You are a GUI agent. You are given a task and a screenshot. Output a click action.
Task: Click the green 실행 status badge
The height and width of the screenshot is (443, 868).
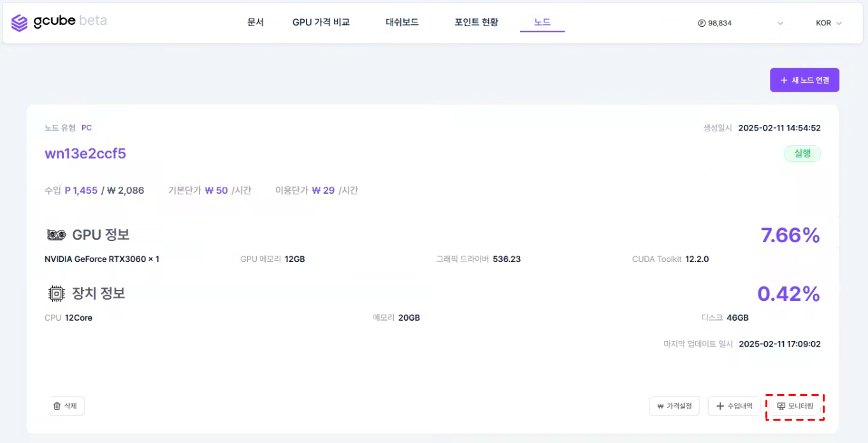[x=802, y=154]
